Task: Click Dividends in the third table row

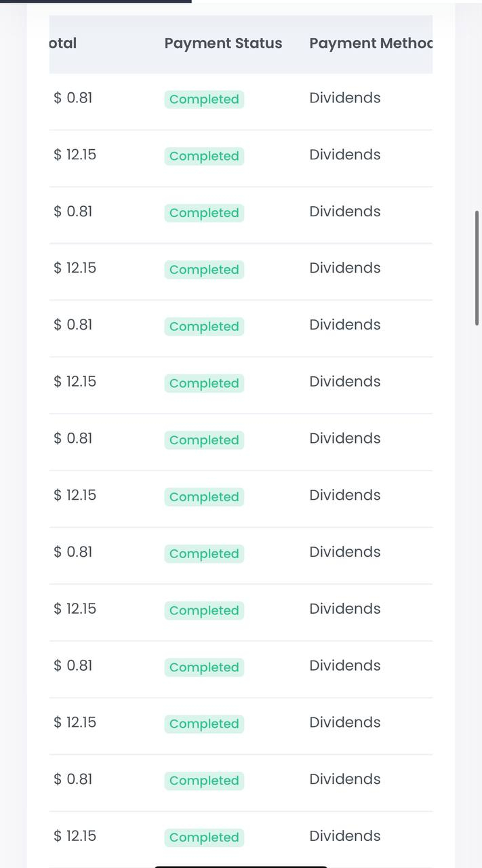Action: pyautogui.click(x=345, y=212)
